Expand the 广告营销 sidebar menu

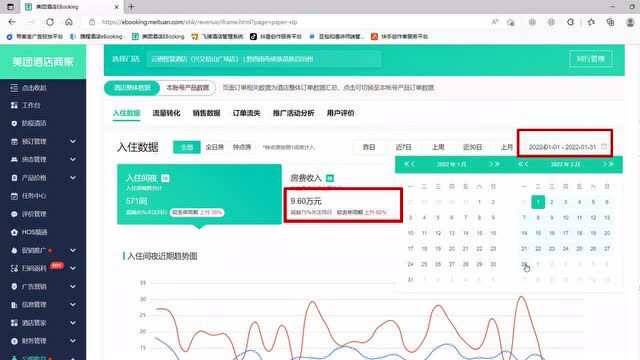pyautogui.click(x=73, y=287)
